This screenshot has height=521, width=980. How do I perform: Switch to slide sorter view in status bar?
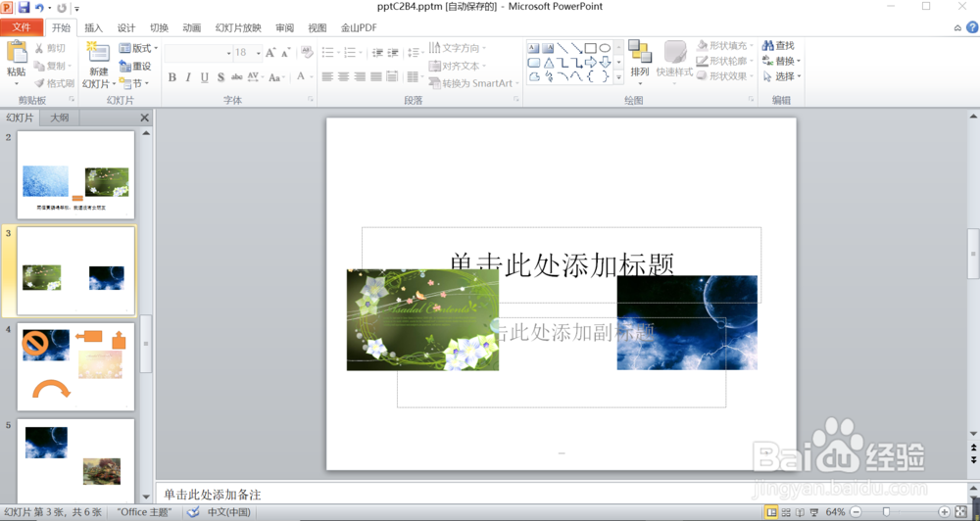point(786,512)
